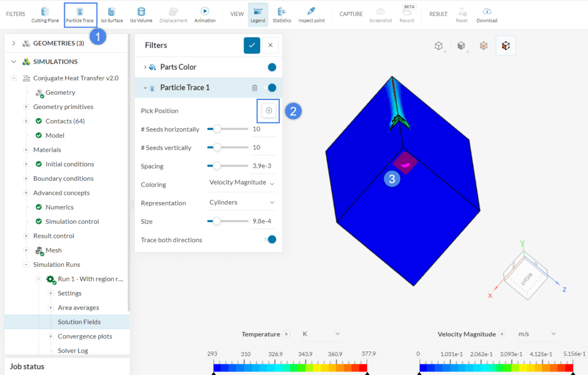Viewport: 588px width, 375px height.
Task: Adjust the Spacing slider
Action: click(216, 166)
